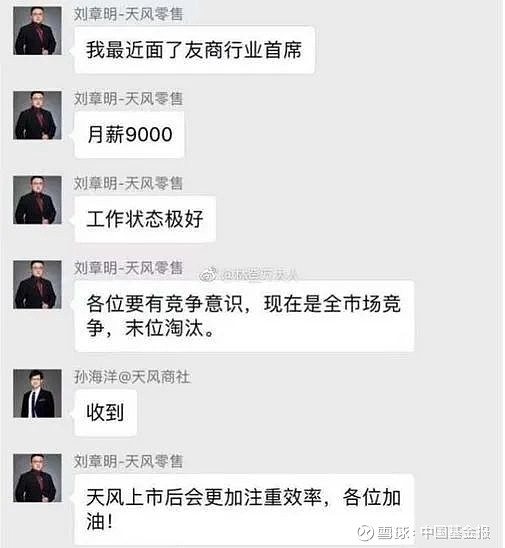Tap avatar next to '月薪9000' message
Viewport: 505px width, 548px height.
37,115
